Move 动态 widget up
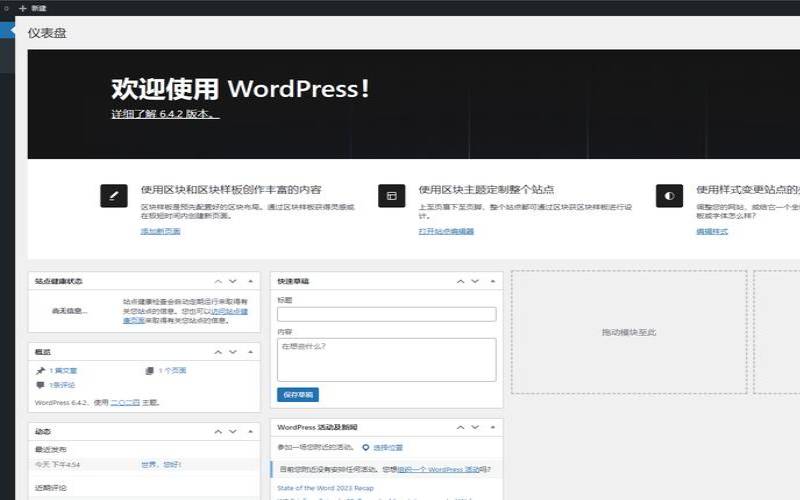Image resolution: width=800 pixels, height=500 pixels. 218,432
